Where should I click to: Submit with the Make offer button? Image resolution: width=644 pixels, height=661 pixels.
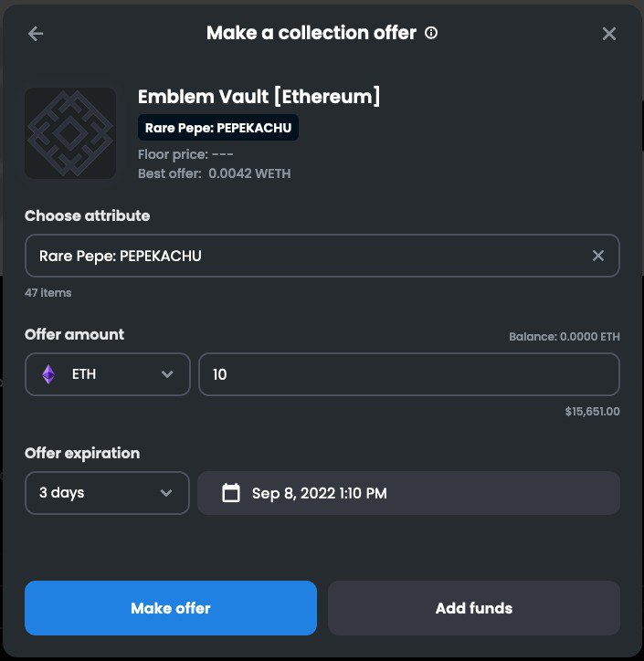[171, 608]
